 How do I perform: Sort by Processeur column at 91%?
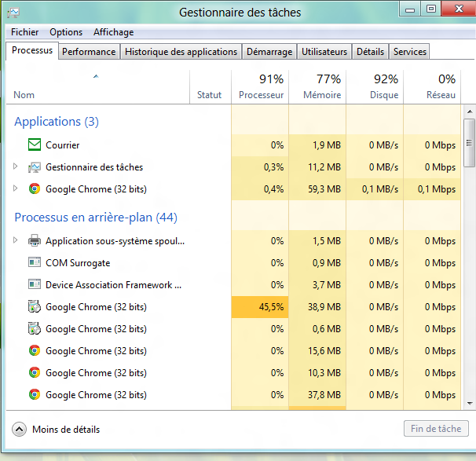(x=260, y=87)
